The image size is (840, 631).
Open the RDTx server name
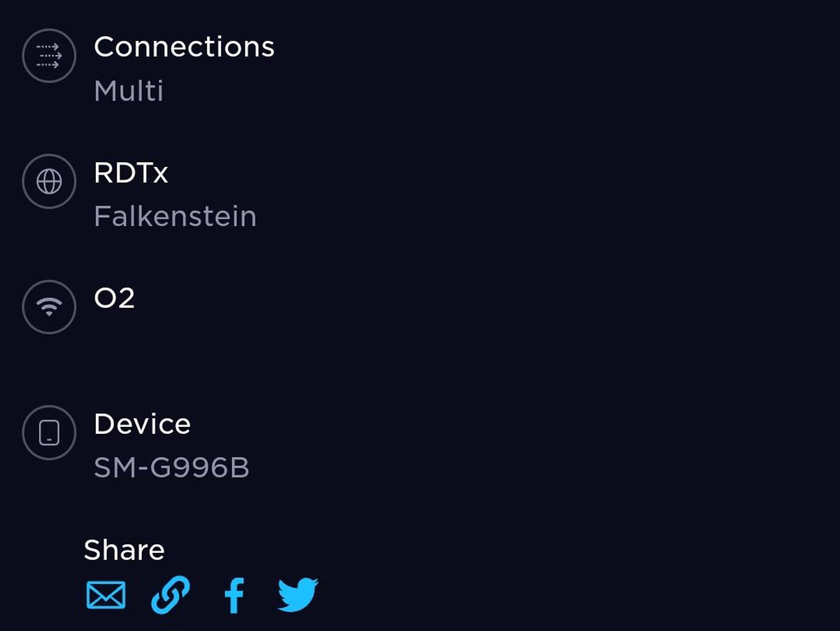131,173
